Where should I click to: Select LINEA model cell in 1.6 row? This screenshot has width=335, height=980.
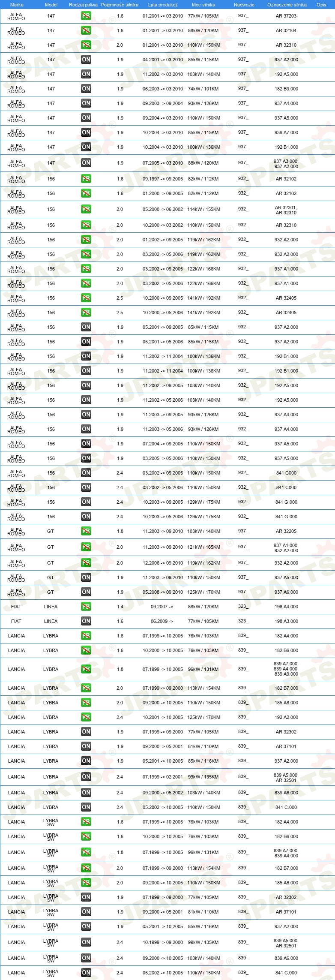[51, 621]
